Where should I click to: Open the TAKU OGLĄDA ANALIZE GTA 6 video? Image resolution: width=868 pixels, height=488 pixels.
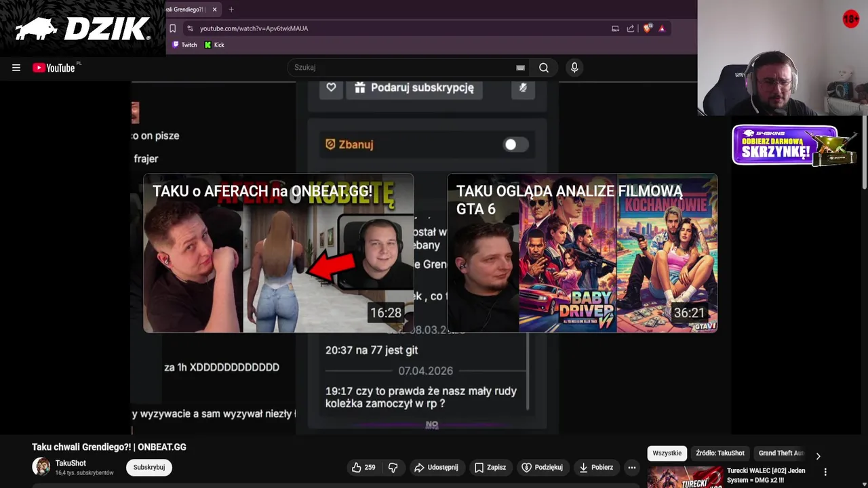coord(583,253)
